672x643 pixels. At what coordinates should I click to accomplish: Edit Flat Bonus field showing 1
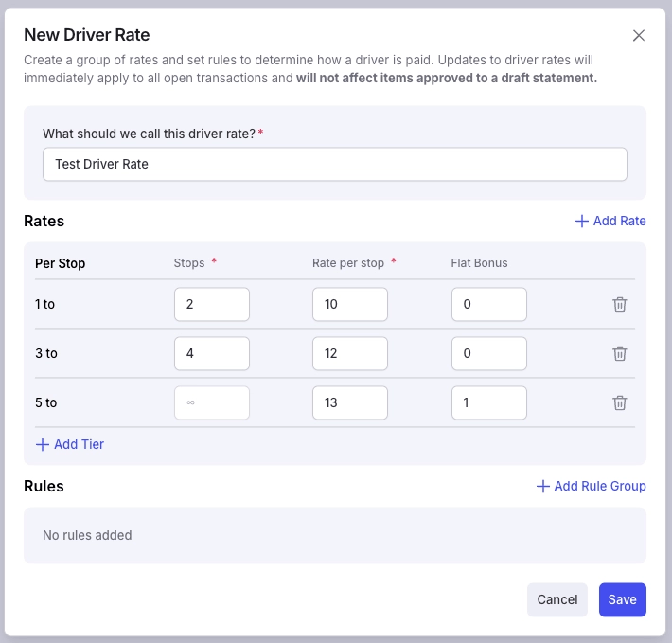(489, 403)
